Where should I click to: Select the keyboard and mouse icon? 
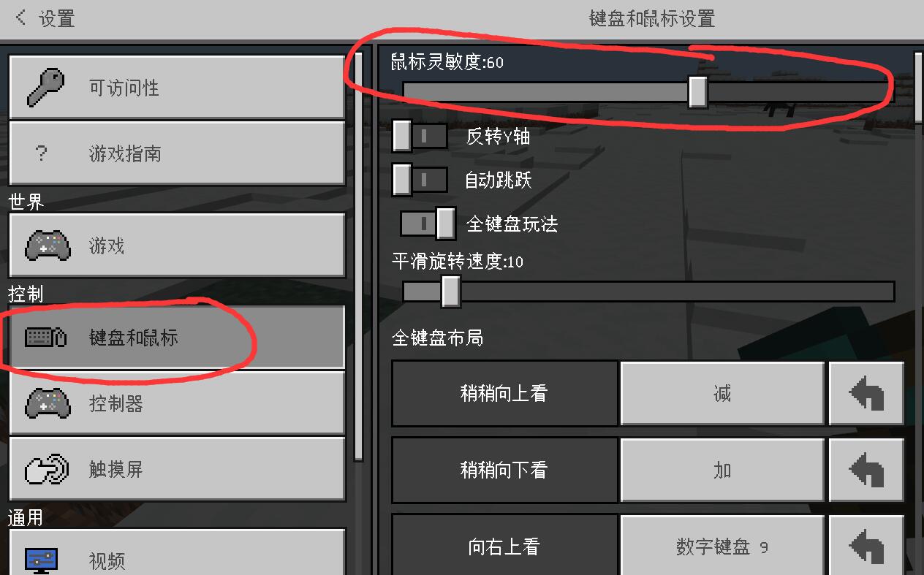click(46, 337)
